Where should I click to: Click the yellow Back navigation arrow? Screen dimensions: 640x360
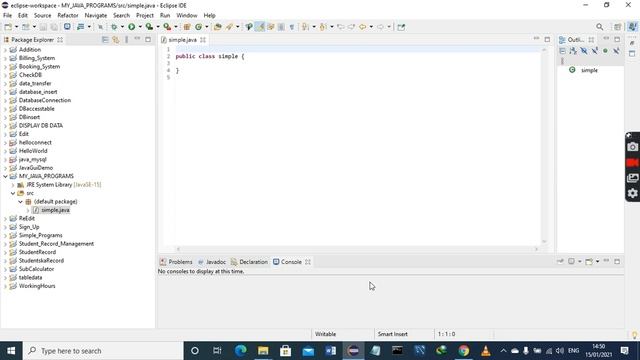(362, 27)
